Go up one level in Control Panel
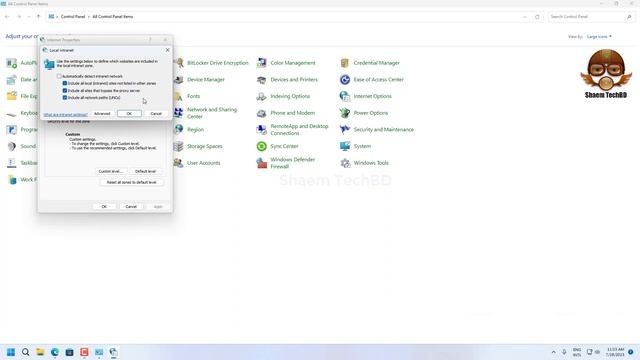 click(38, 17)
